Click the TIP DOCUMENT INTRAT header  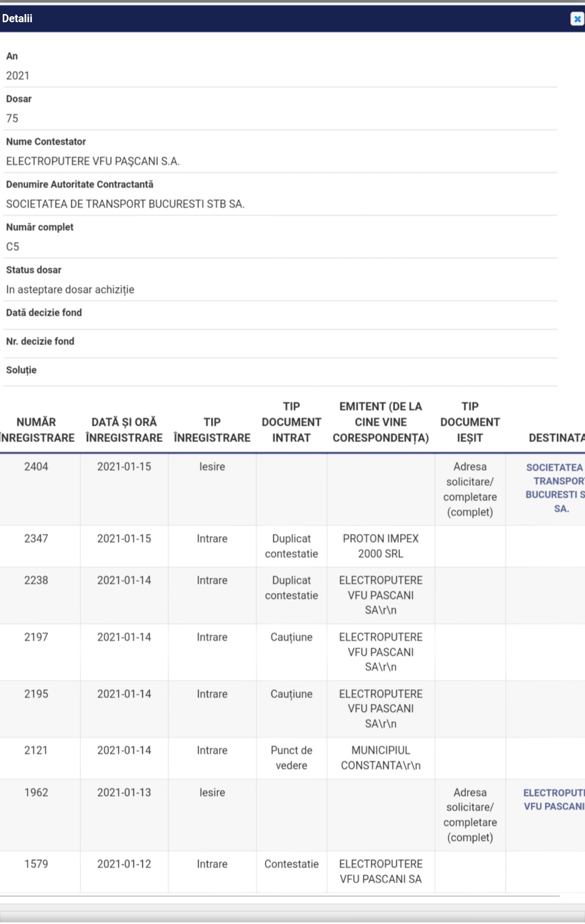pos(291,422)
